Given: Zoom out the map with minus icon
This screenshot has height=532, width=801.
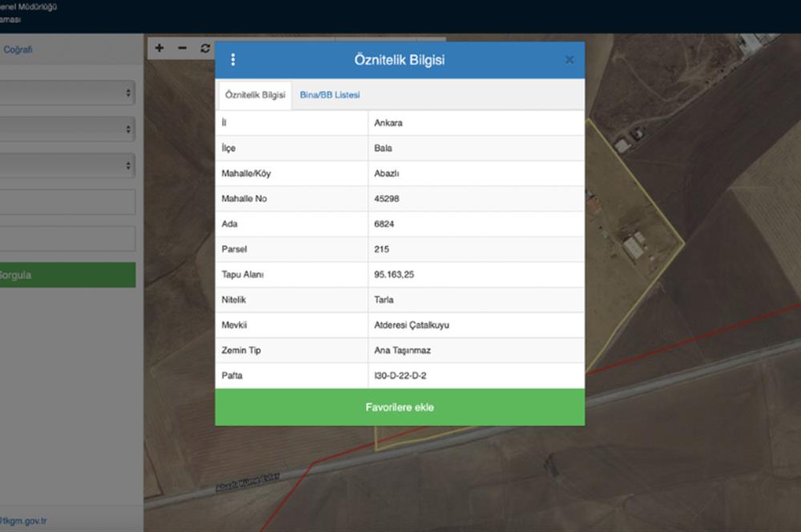Looking at the screenshot, I should pyautogui.click(x=182, y=48).
